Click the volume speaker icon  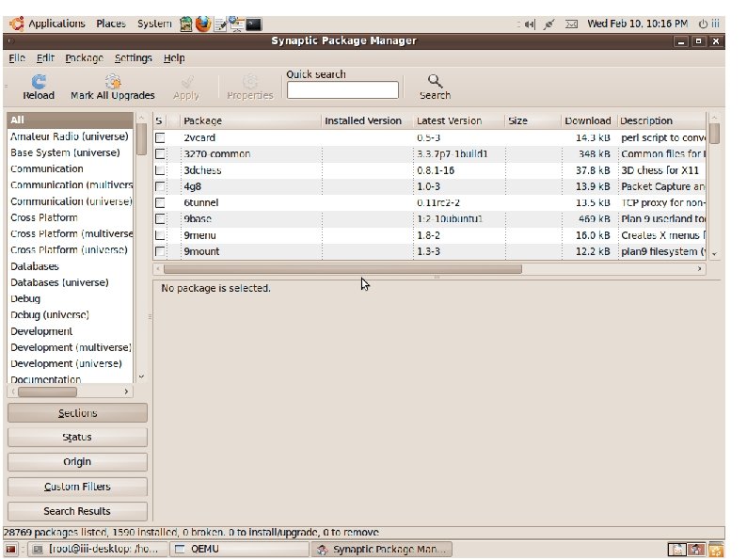pyautogui.click(x=530, y=24)
